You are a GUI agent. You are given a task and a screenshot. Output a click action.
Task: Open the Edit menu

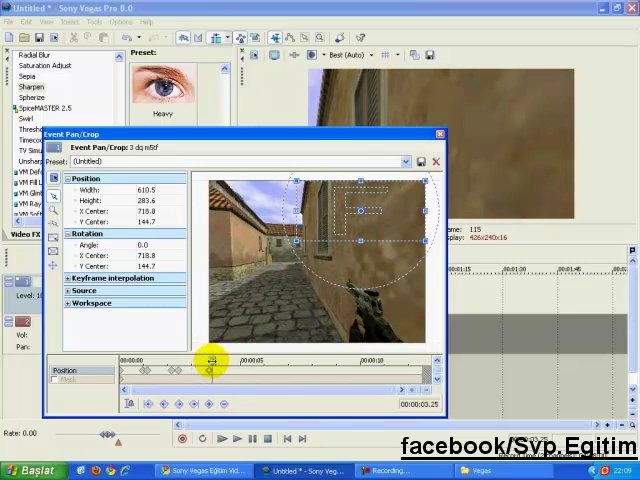click(x=26, y=22)
